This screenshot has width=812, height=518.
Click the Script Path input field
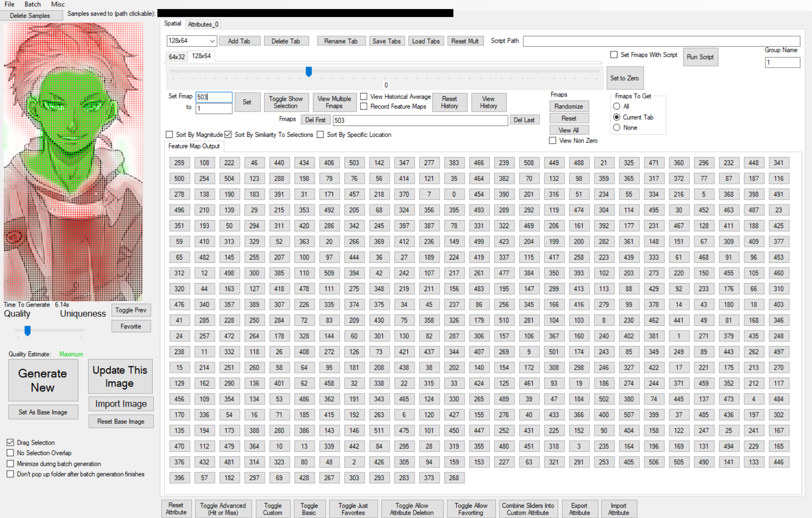pyautogui.click(x=661, y=41)
